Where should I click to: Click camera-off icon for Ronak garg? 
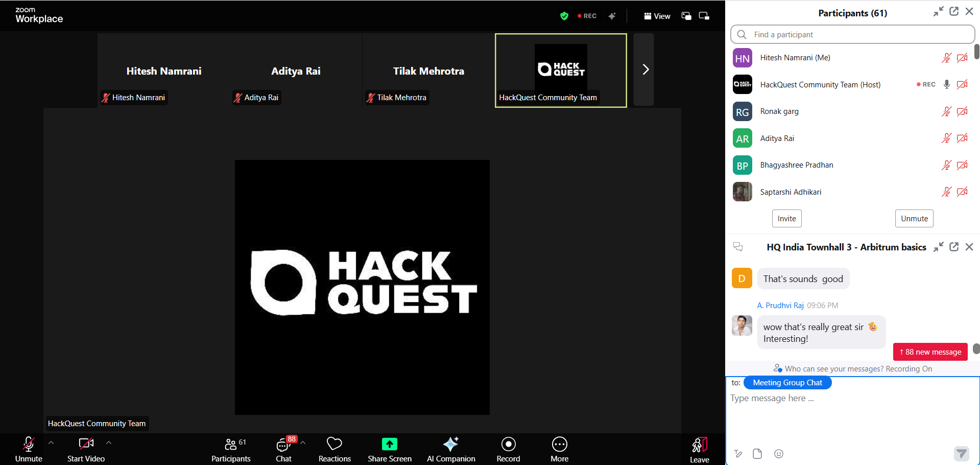[962, 111]
